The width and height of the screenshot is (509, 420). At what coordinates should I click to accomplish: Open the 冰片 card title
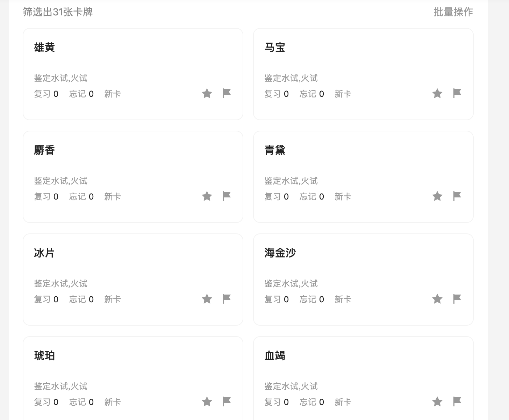point(44,253)
